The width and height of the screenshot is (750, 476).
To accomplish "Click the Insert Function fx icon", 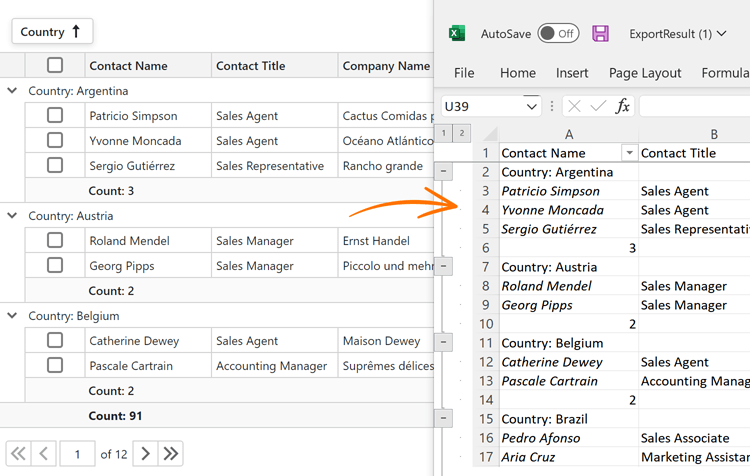I will pos(622,106).
